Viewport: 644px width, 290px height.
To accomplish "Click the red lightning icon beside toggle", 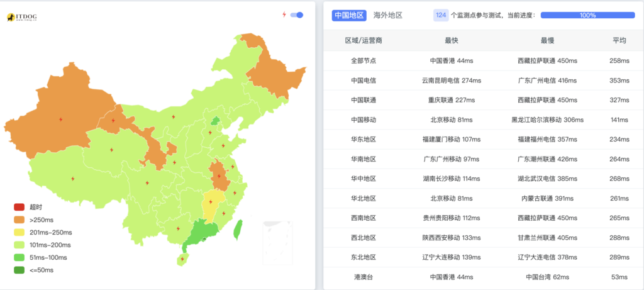I will 284,14.
